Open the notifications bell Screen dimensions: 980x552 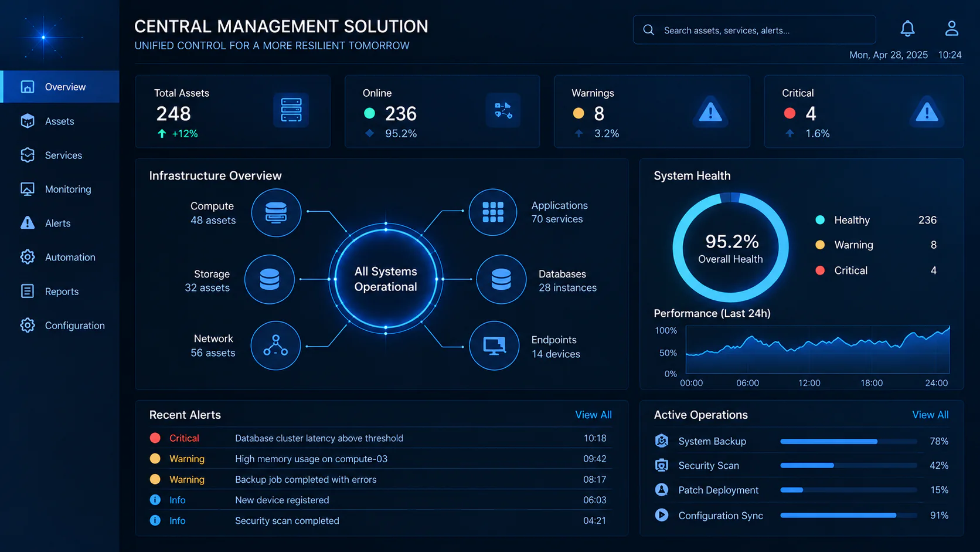907,28
